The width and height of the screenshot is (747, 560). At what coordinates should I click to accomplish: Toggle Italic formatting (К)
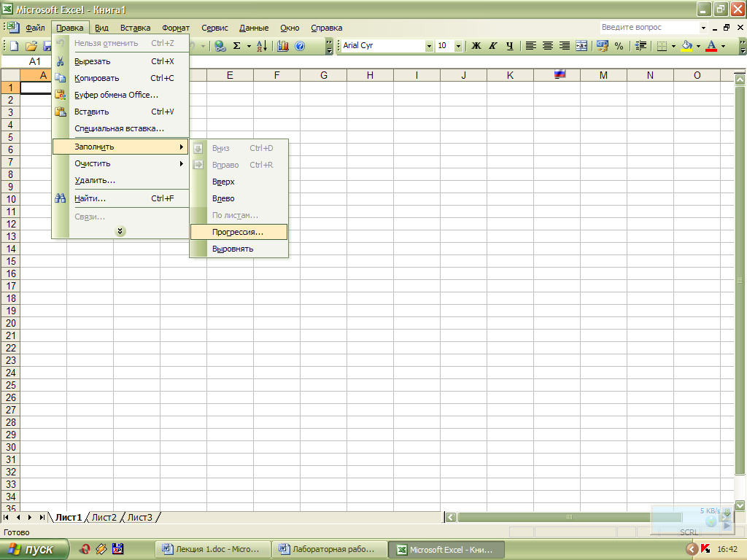493,46
